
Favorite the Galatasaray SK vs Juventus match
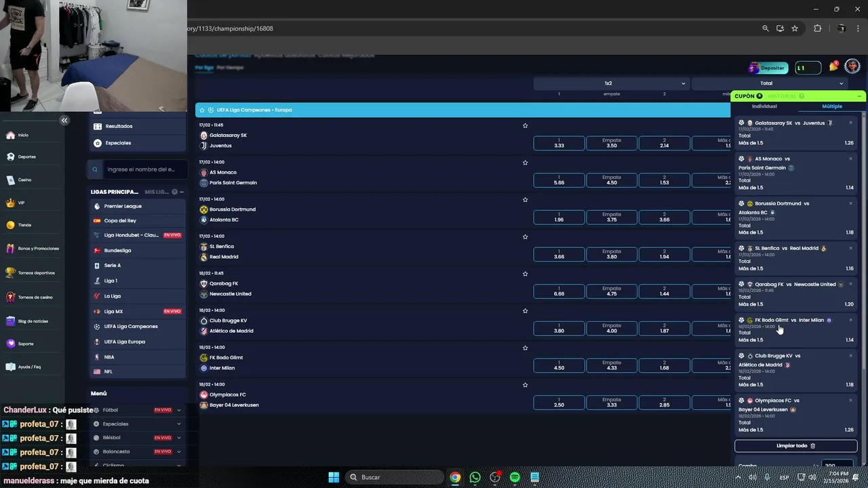pos(525,125)
